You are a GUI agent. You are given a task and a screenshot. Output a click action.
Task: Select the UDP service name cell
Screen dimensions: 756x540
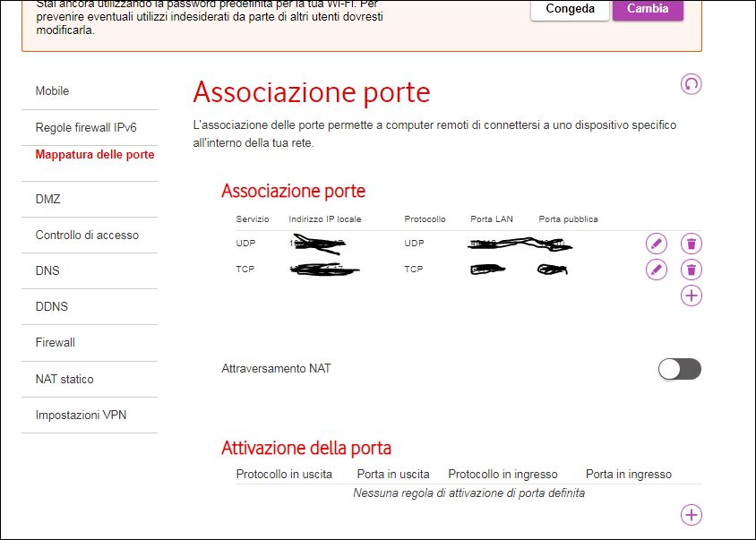[x=245, y=244]
